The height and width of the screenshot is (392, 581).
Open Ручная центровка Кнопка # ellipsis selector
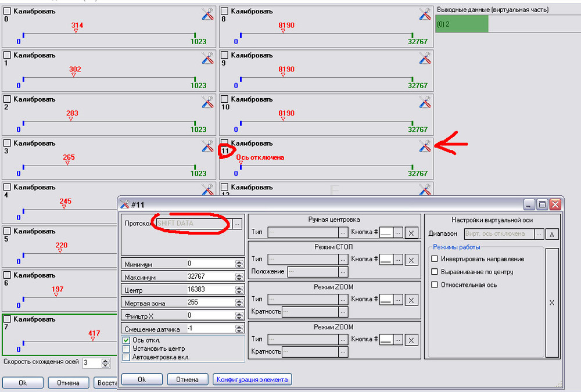point(397,233)
